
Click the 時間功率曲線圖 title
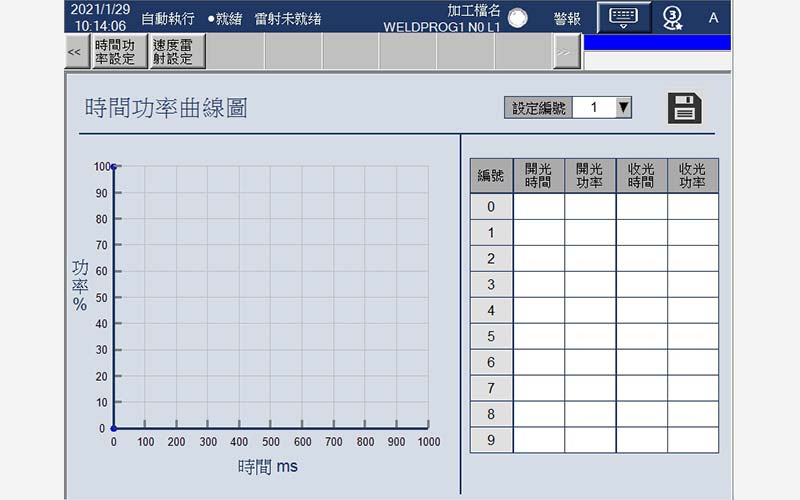click(166, 108)
